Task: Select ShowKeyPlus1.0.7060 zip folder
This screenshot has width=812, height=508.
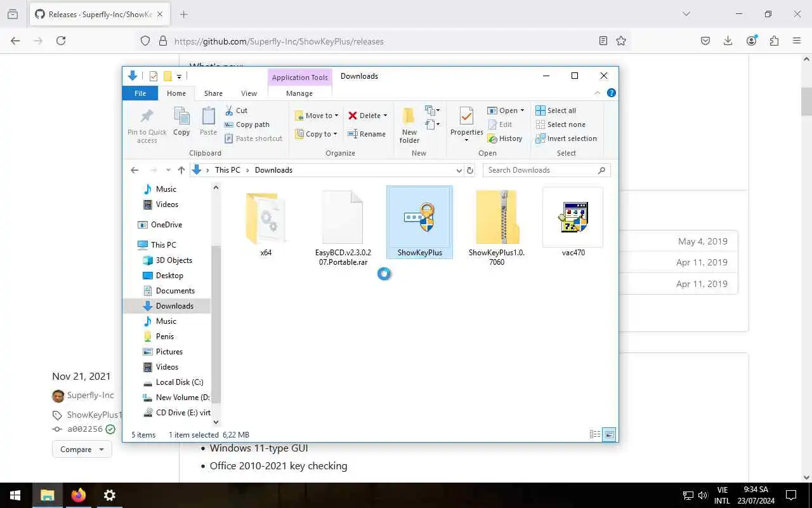Action: pos(497,228)
